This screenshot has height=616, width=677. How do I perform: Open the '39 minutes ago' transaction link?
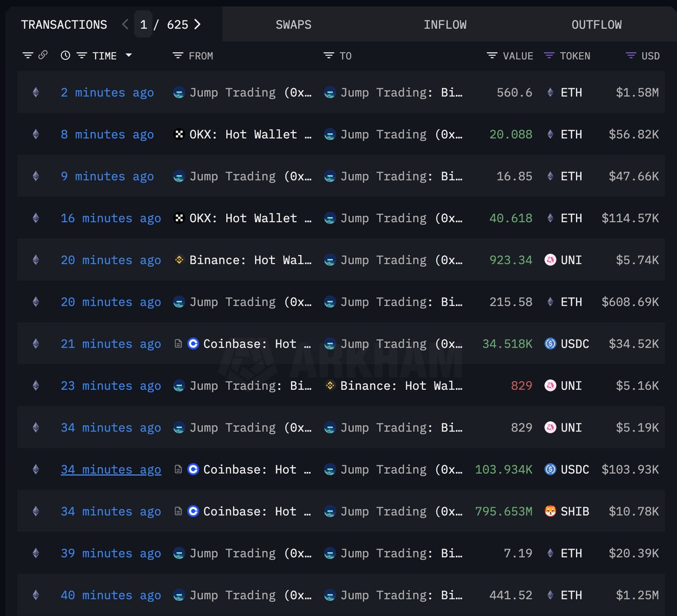111,553
